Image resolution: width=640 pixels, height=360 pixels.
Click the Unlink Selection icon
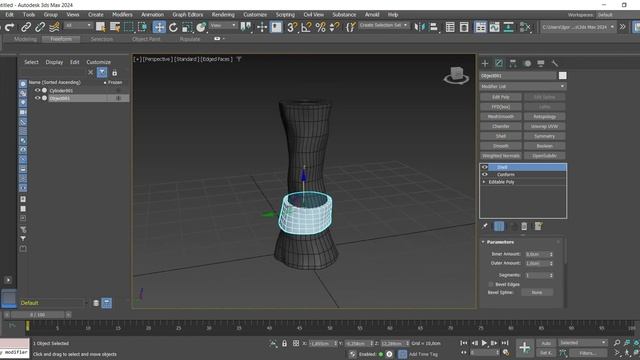pyautogui.click(x=40, y=27)
